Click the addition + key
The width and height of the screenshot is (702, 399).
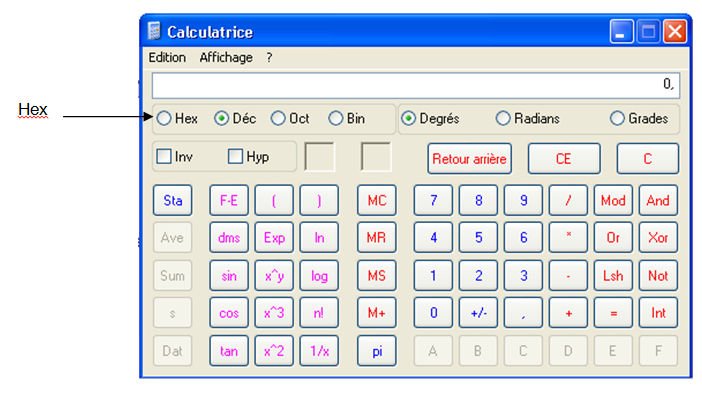(568, 313)
